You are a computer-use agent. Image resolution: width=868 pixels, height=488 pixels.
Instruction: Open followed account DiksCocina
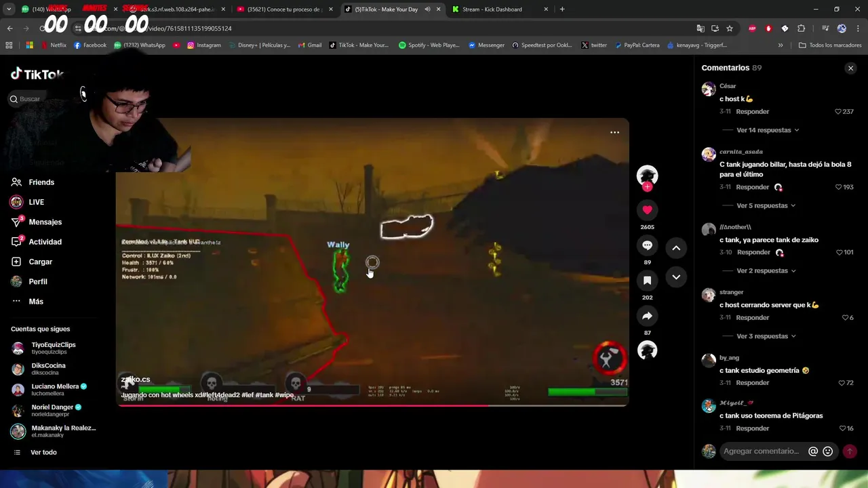click(48, 369)
